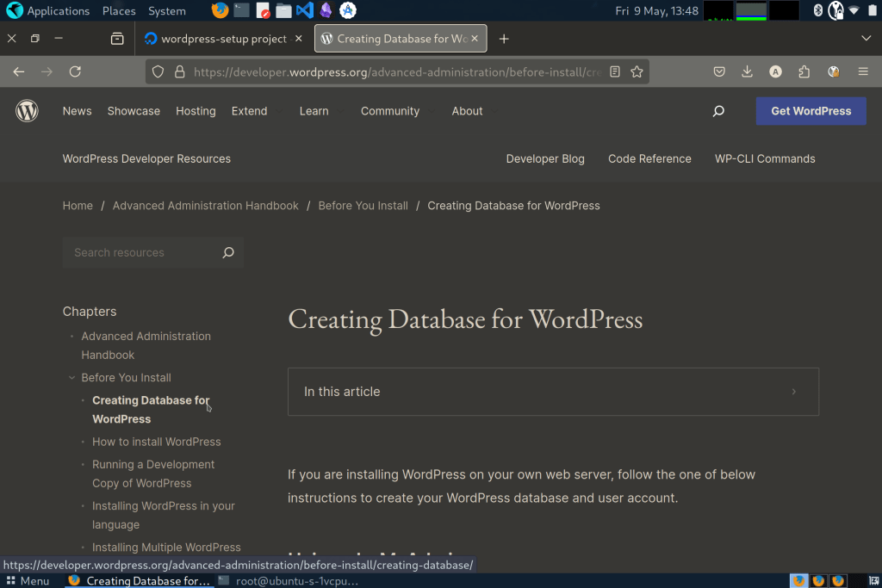
Task: Open the System menu
Action: 166,10
